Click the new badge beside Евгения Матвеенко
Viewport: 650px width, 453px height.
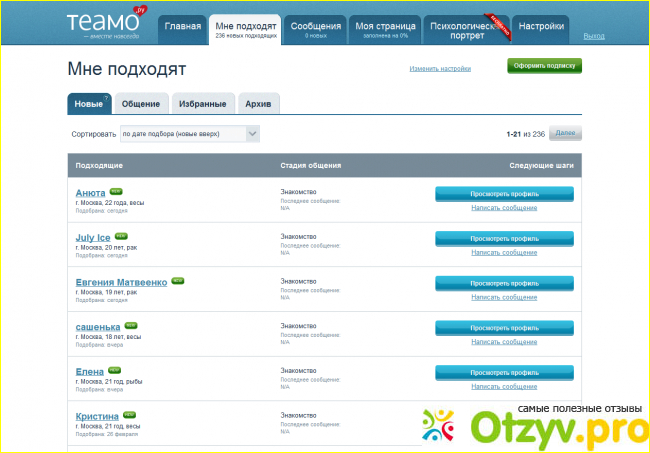coord(178,281)
